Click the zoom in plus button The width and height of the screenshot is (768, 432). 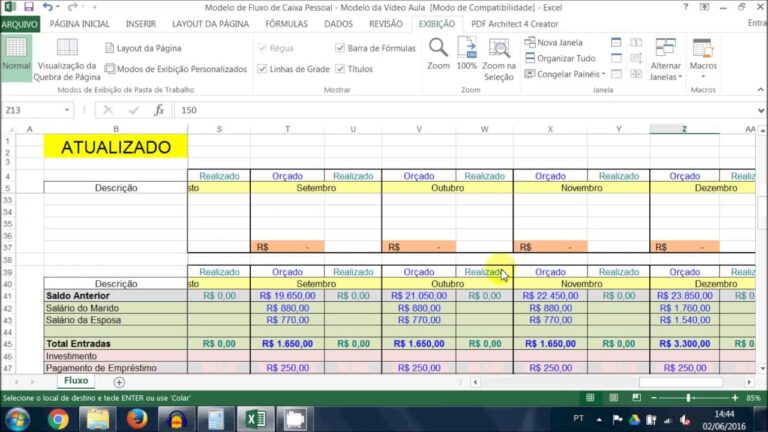tap(735, 398)
